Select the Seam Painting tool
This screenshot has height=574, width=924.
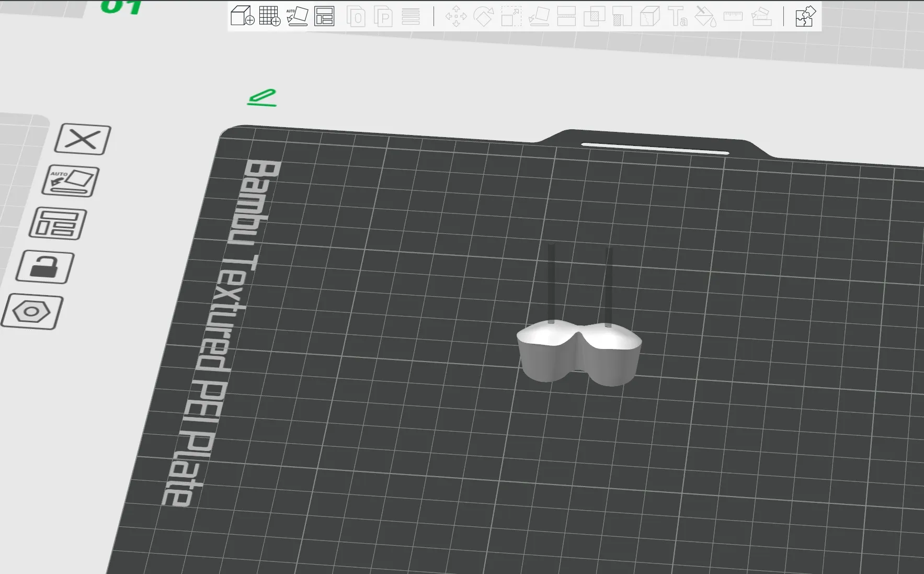(649, 16)
